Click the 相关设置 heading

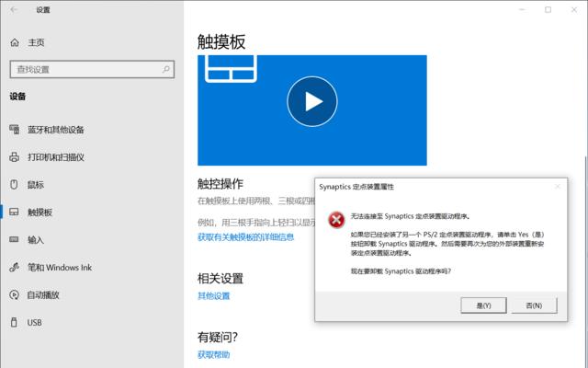[220, 278]
